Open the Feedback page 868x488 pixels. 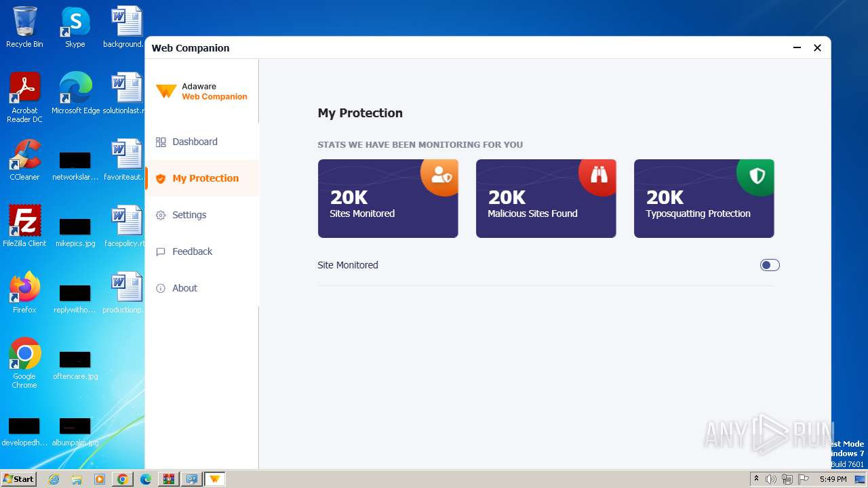[202, 251]
